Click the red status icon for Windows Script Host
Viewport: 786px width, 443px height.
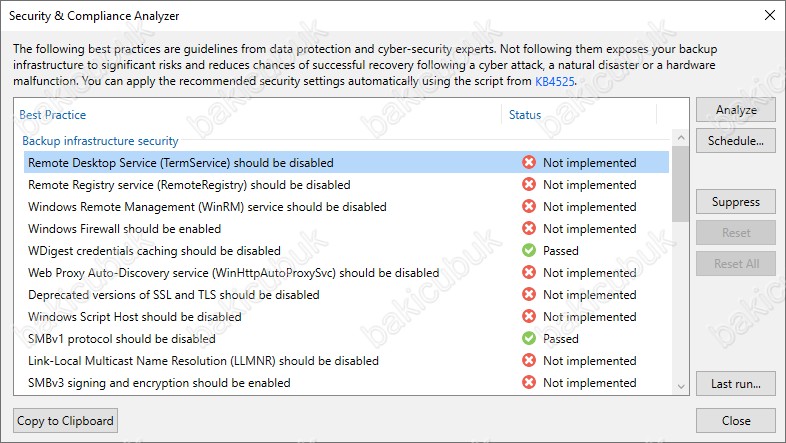[x=529, y=316]
